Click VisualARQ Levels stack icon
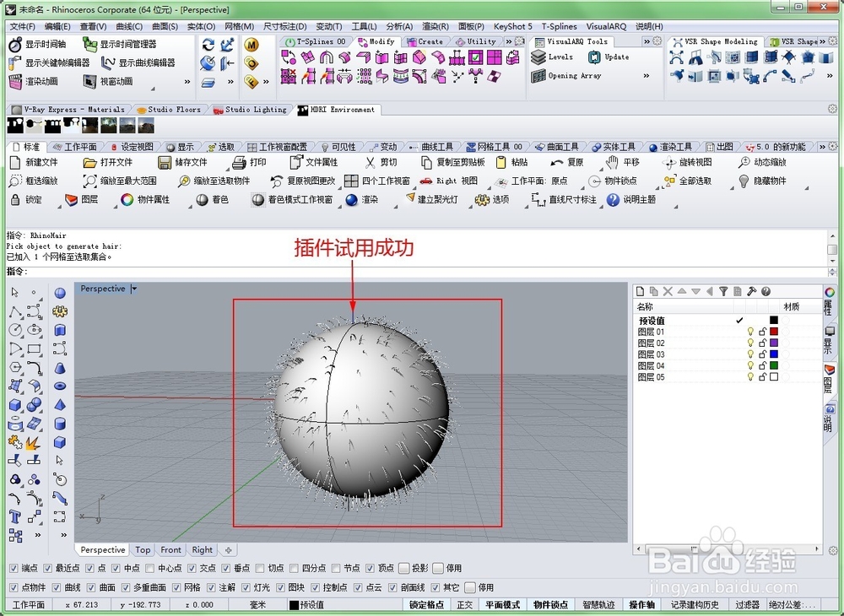This screenshot has height=616, width=844. point(538,57)
